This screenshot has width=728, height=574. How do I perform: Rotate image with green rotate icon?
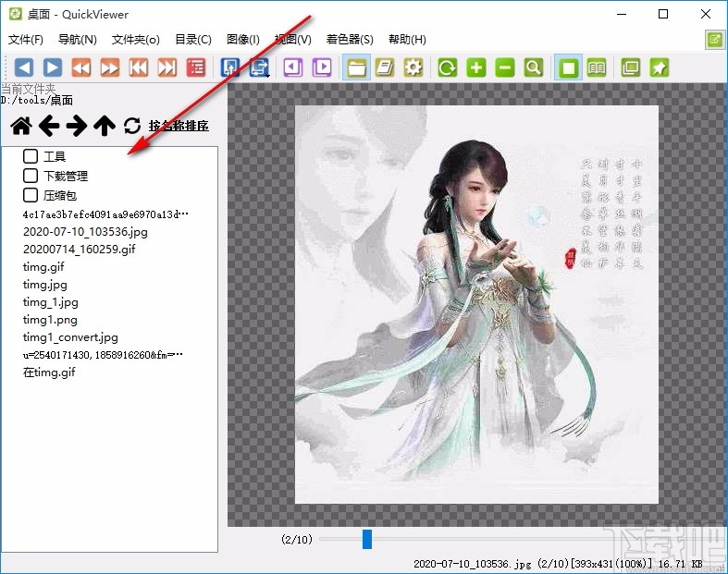point(448,67)
